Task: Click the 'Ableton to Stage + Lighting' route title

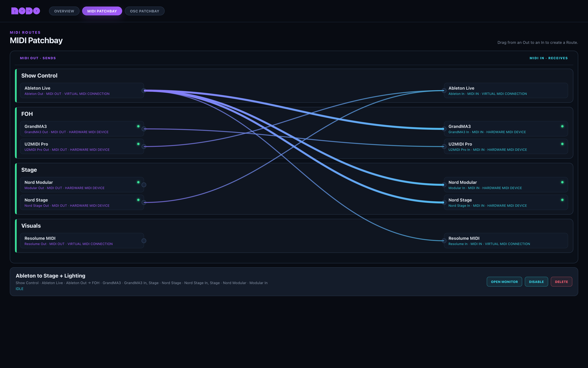Action: pos(50,276)
